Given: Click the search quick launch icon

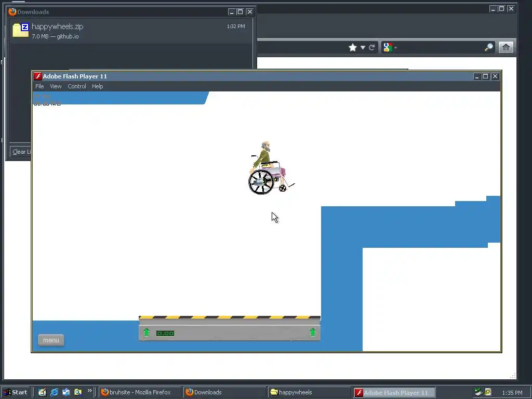Looking at the screenshot, I should [78, 392].
